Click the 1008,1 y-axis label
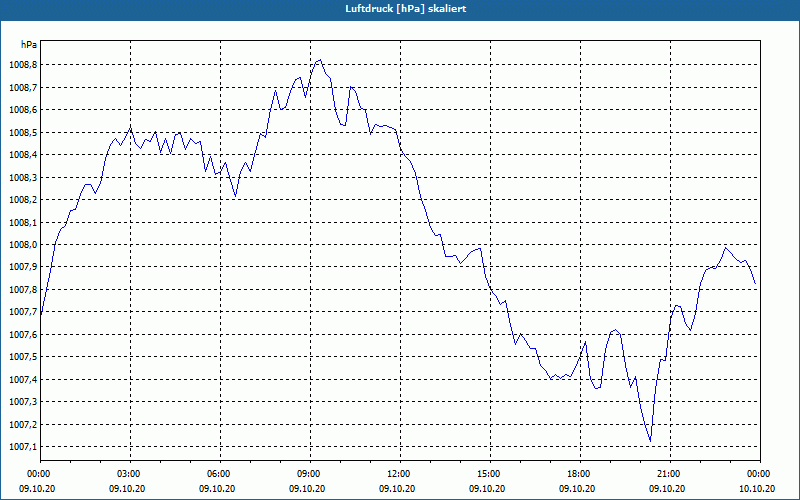 (x=23, y=222)
